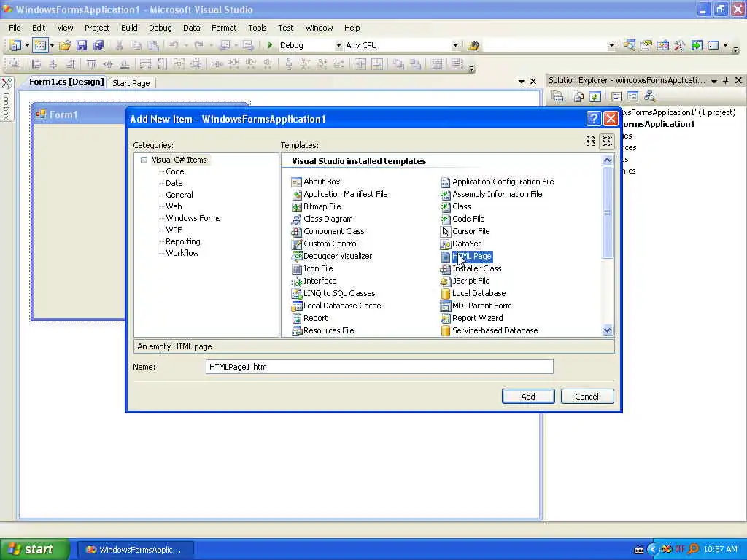Select the HTML Page template
The height and width of the screenshot is (560, 747).
tap(466, 256)
